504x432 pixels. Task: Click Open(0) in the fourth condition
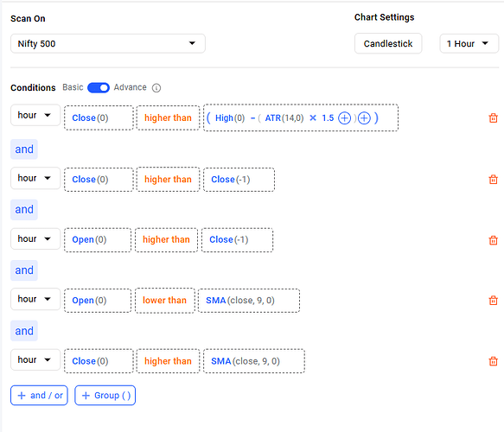click(98, 301)
